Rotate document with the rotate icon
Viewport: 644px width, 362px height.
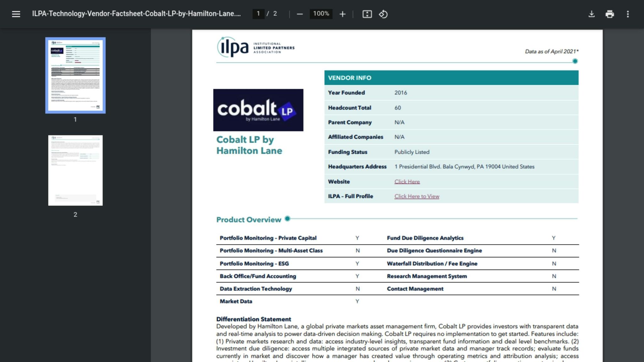[383, 14]
